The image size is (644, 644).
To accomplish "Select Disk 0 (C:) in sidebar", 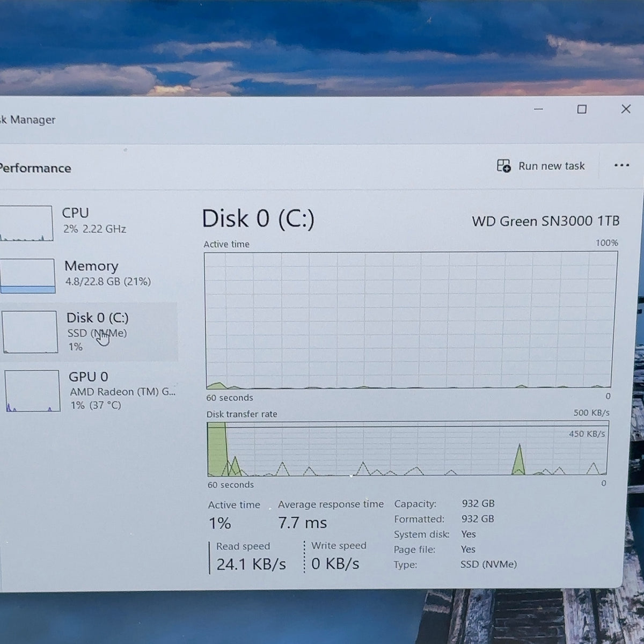I will coord(89,332).
